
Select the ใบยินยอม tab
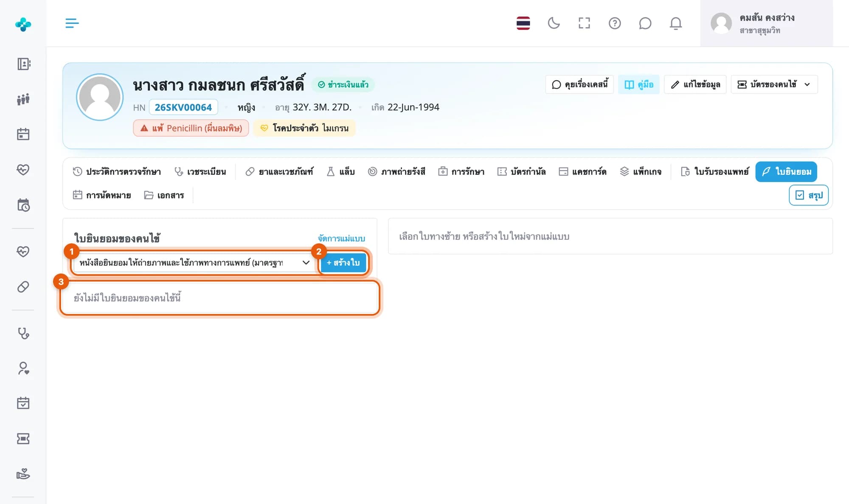(786, 171)
